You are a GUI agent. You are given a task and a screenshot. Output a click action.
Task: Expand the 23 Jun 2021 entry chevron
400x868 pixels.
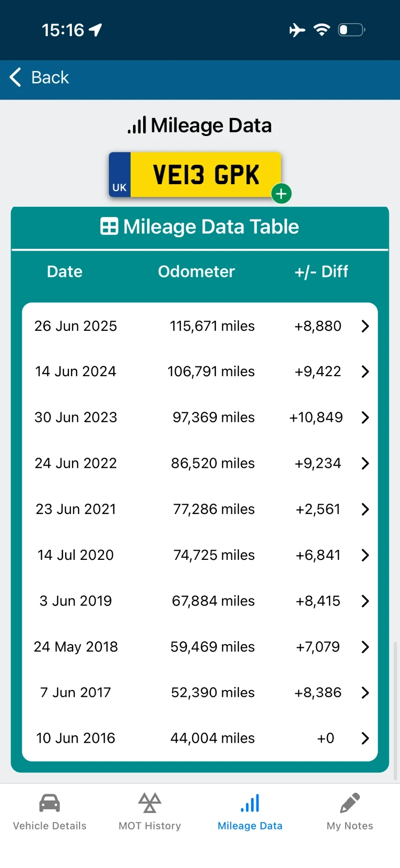pos(365,509)
